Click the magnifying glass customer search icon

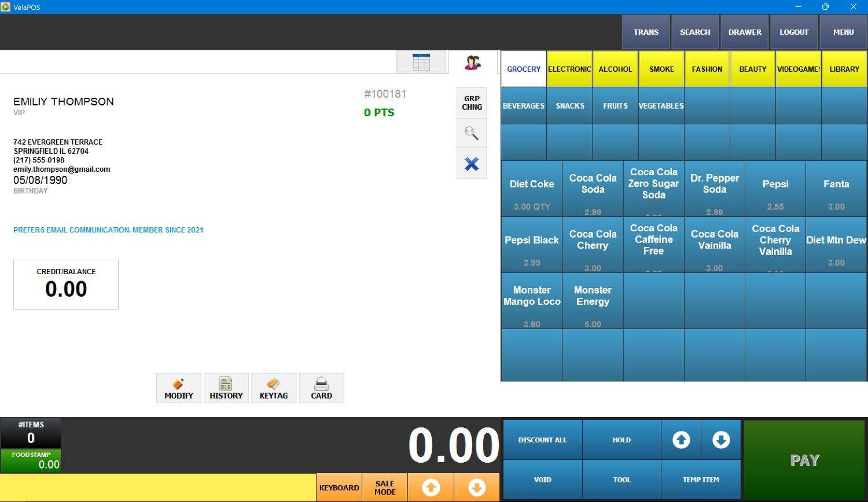[x=472, y=134]
